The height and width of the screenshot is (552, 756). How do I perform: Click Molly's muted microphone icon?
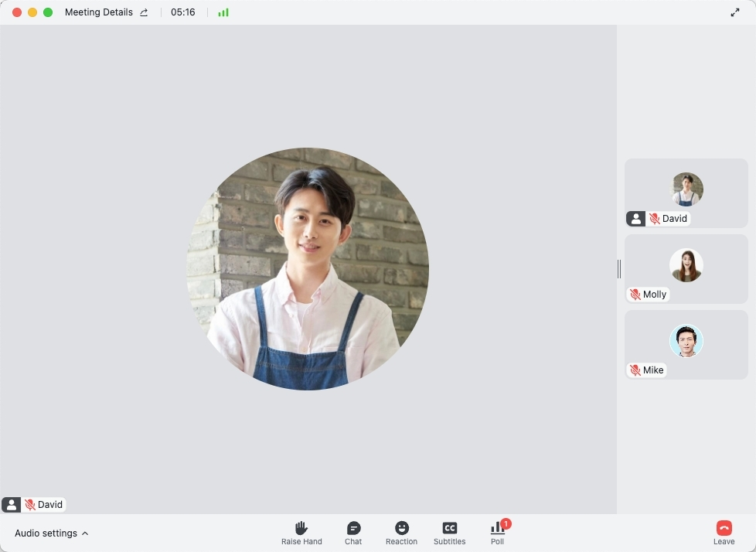[x=635, y=295]
